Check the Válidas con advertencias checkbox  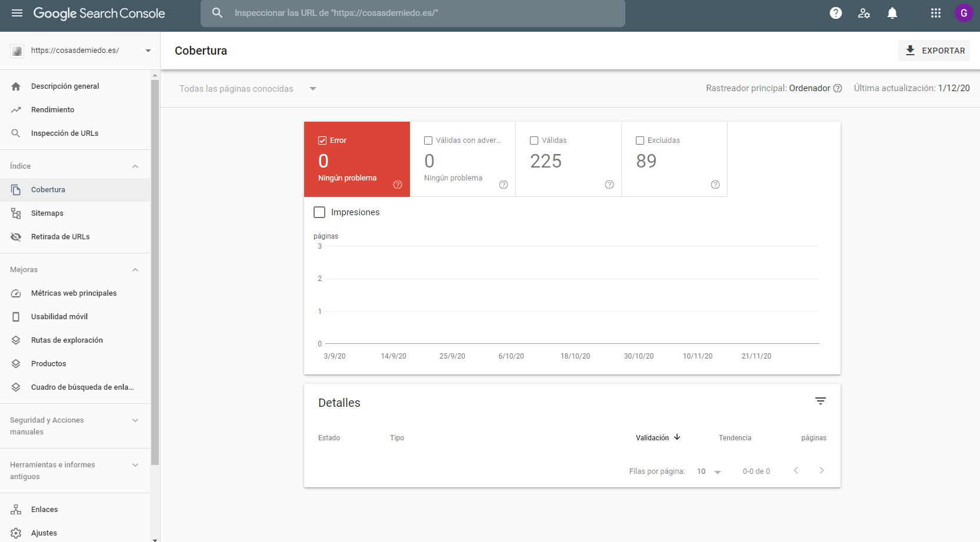[428, 140]
